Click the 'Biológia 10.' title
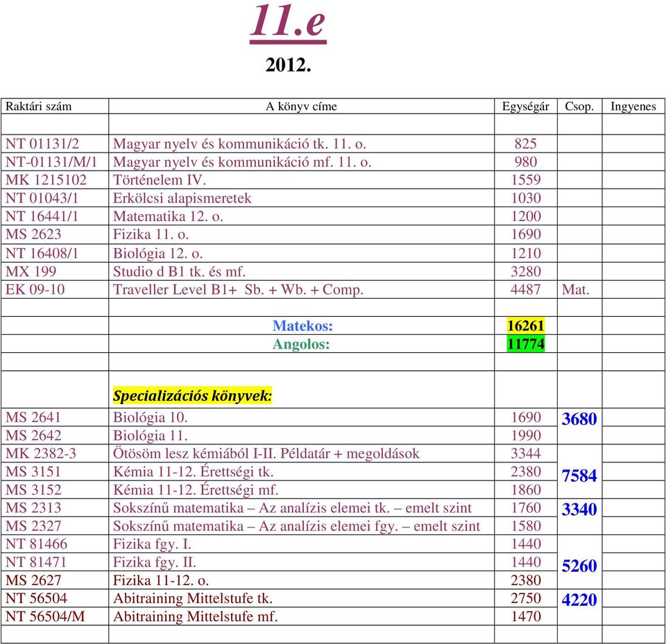 [150, 418]
